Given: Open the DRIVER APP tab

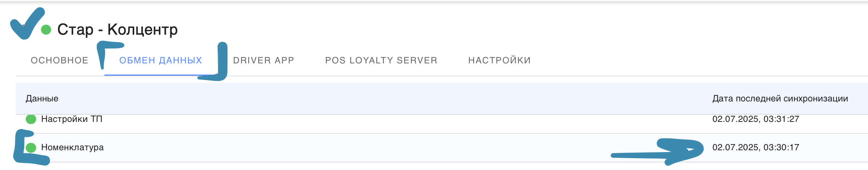Looking at the screenshot, I should click(x=264, y=60).
